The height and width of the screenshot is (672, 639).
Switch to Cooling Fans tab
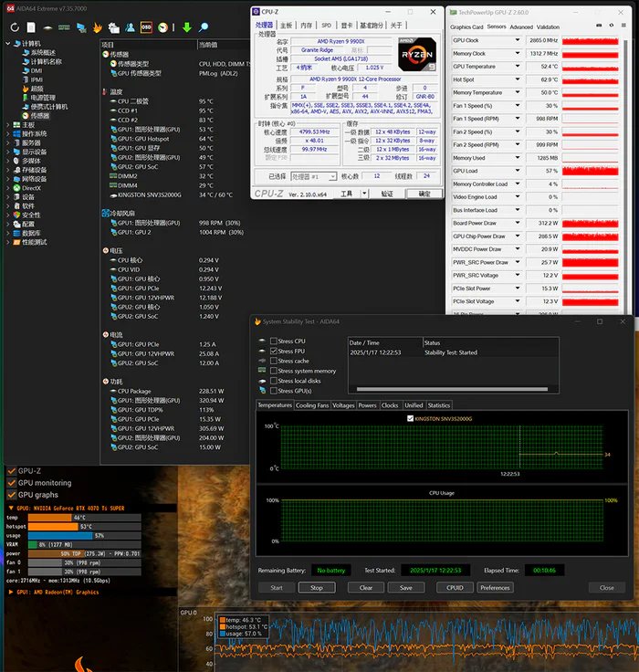tap(312, 405)
